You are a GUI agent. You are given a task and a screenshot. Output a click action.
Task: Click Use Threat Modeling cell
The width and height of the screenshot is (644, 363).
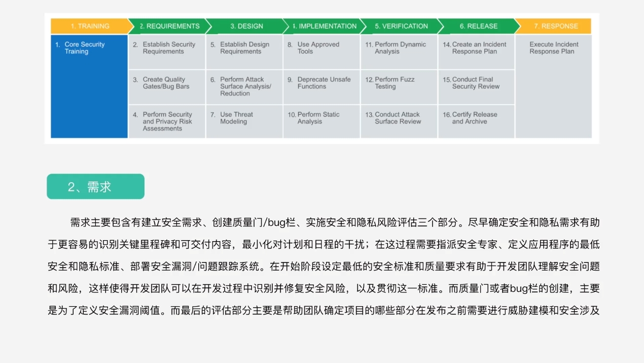pyautogui.click(x=244, y=121)
